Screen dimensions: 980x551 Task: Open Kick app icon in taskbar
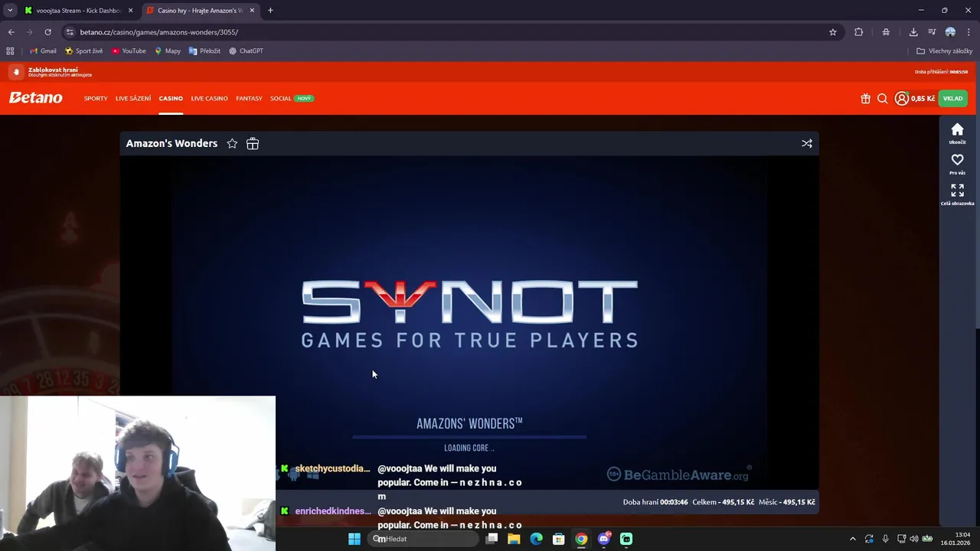(626, 539)
